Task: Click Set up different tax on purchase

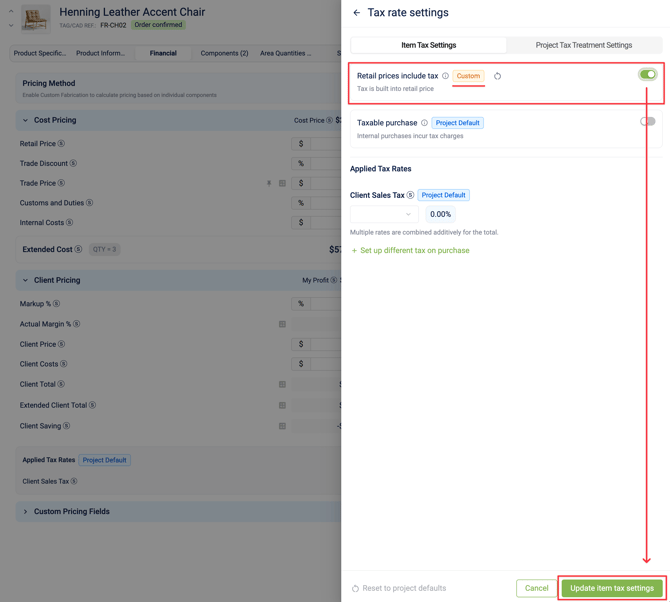Action: tap(410, 250)
